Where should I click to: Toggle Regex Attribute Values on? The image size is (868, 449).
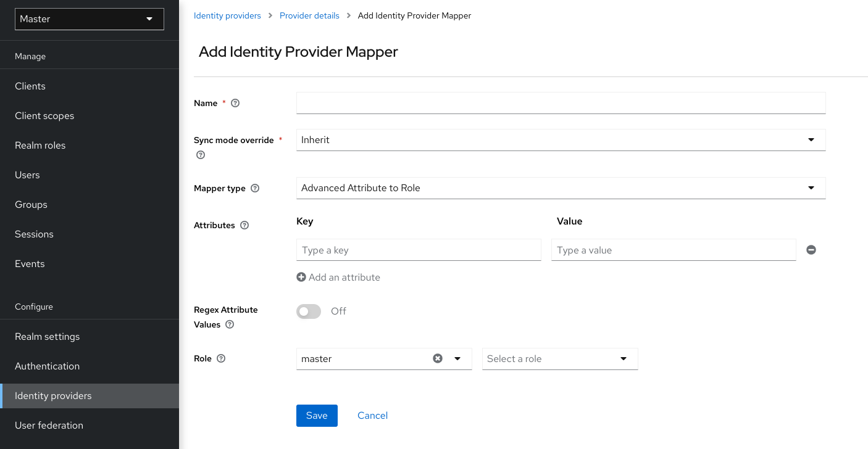(309, 311)
